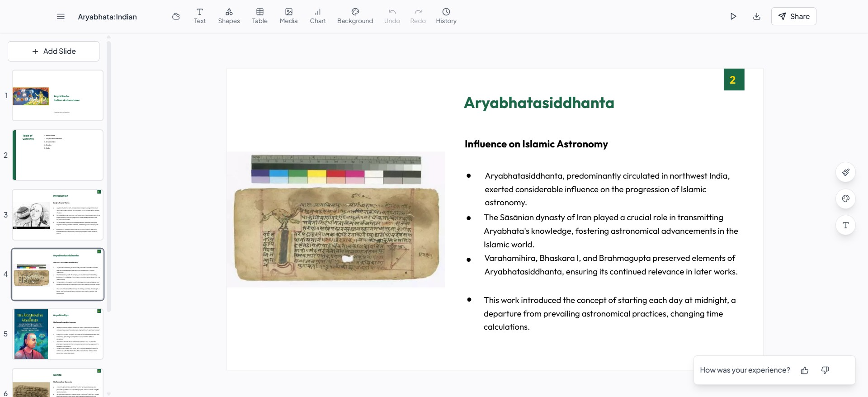Add a Chart
The image size is (868, 397).
point(318,16)
